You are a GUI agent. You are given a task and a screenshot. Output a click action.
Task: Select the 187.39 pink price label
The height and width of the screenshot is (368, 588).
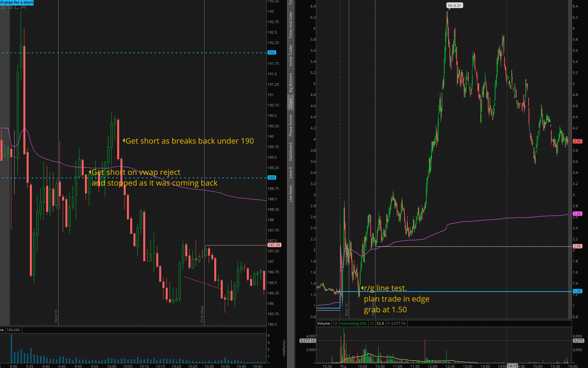274,245
